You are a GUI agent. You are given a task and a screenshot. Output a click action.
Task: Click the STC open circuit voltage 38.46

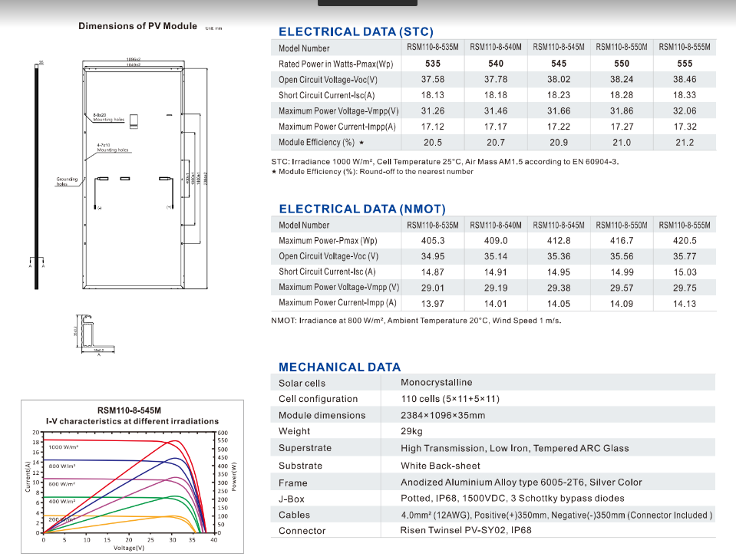[685, 79]
